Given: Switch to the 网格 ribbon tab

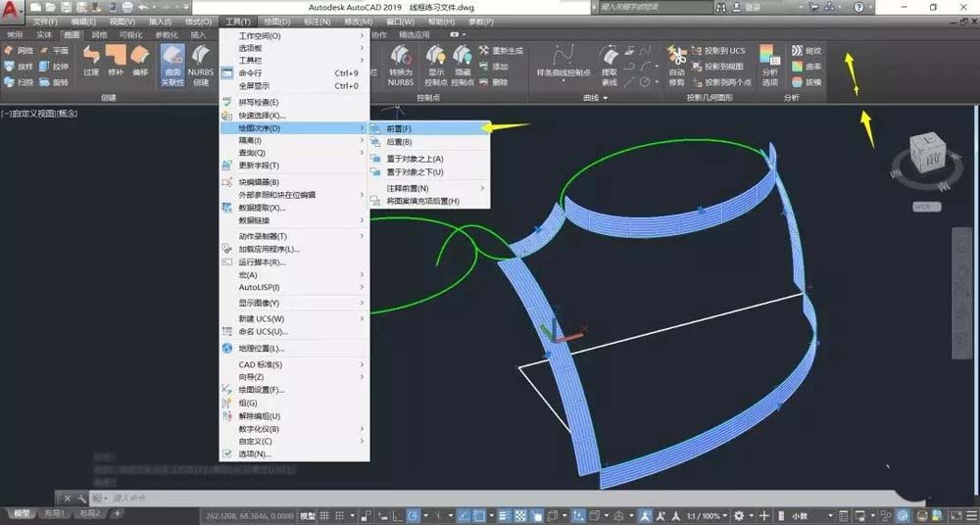Looking at the screenshot, I should click(99, 35).
